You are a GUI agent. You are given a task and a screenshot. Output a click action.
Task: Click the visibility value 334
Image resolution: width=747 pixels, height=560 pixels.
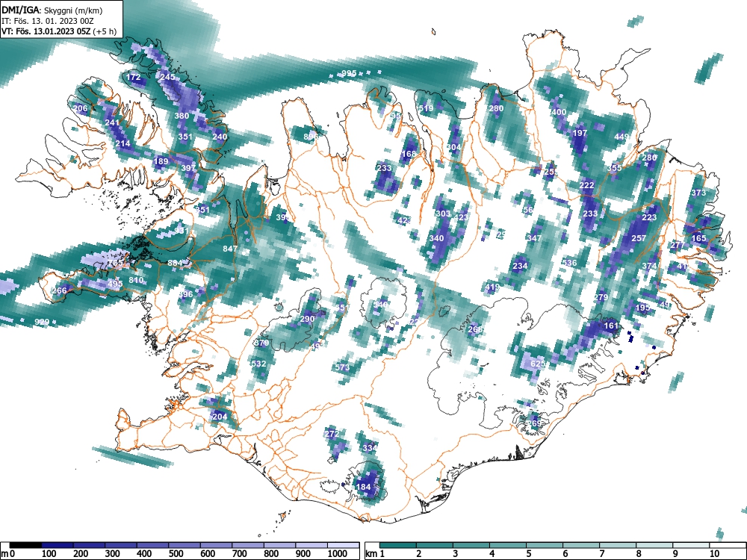[370, 448]
